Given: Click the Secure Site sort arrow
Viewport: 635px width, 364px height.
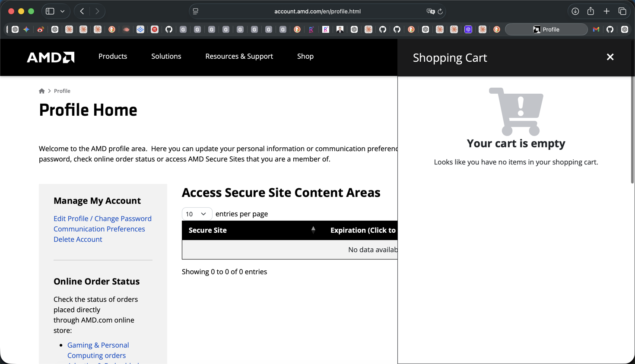Looking at the screenshot, I should [x=313, y=230].
